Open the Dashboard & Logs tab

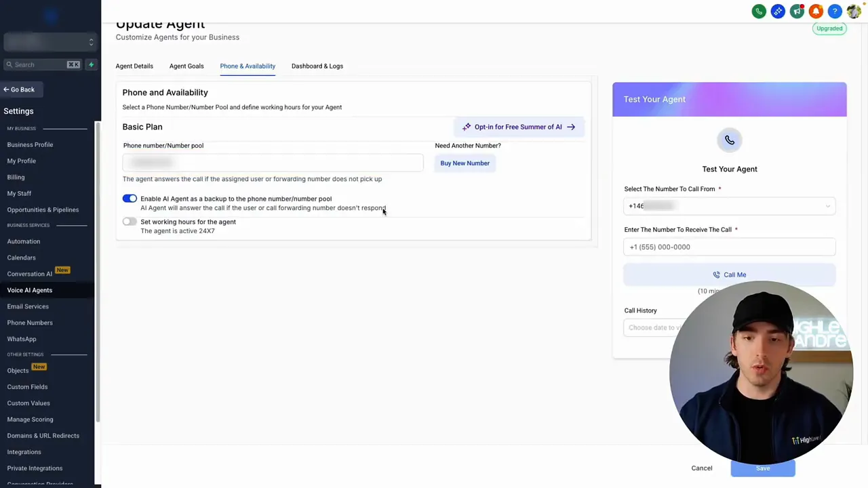[317, 66]
